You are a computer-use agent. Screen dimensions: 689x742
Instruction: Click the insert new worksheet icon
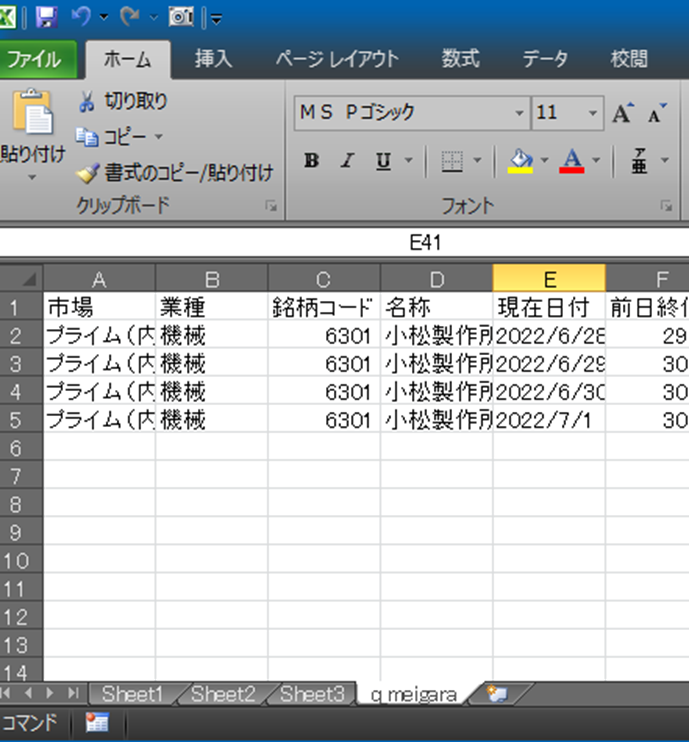pyautogui.click(x=498, y=694)
